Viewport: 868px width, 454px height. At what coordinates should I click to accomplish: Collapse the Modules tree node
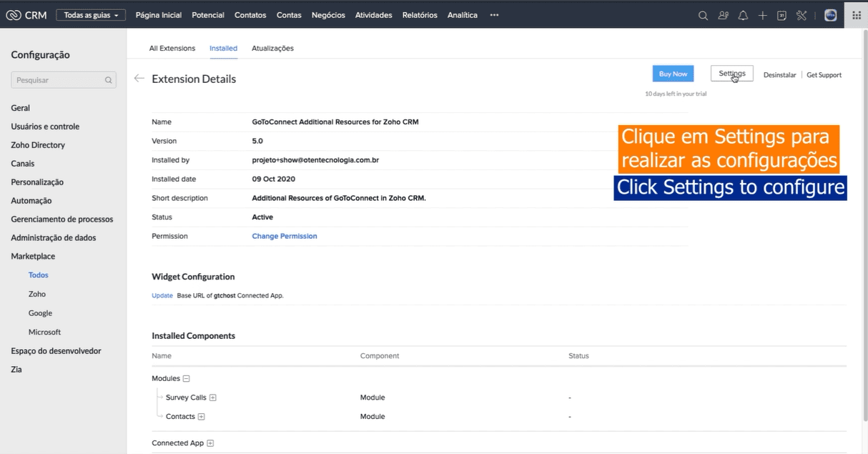[x=187, y=379]
